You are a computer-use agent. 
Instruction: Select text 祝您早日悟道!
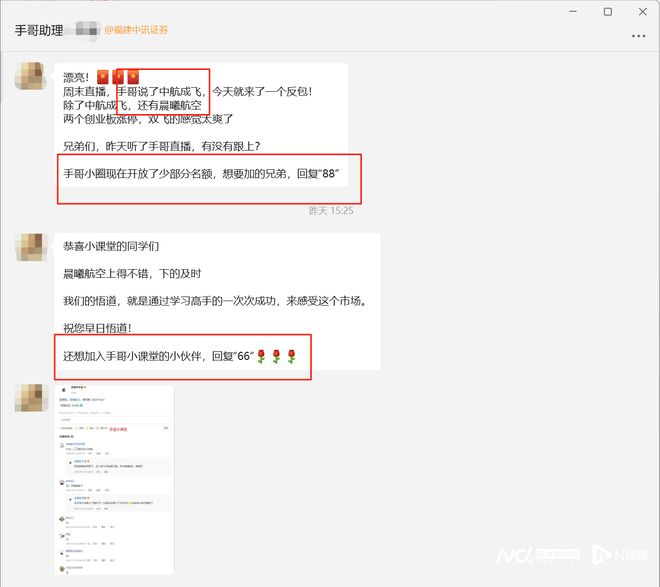point(97,328)
